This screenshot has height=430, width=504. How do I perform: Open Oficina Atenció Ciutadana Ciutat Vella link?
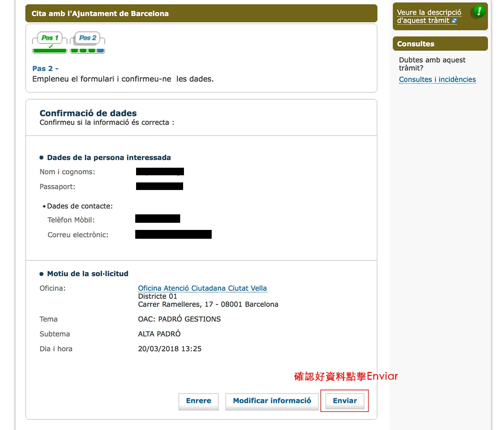pos(202,288)
